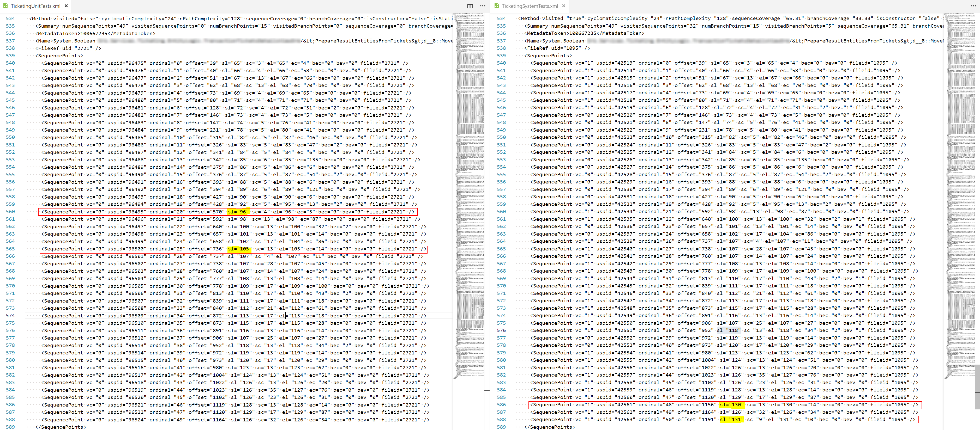
Task: Click FileRef uid="1095" line in right editor
Action: coord(557,48)
